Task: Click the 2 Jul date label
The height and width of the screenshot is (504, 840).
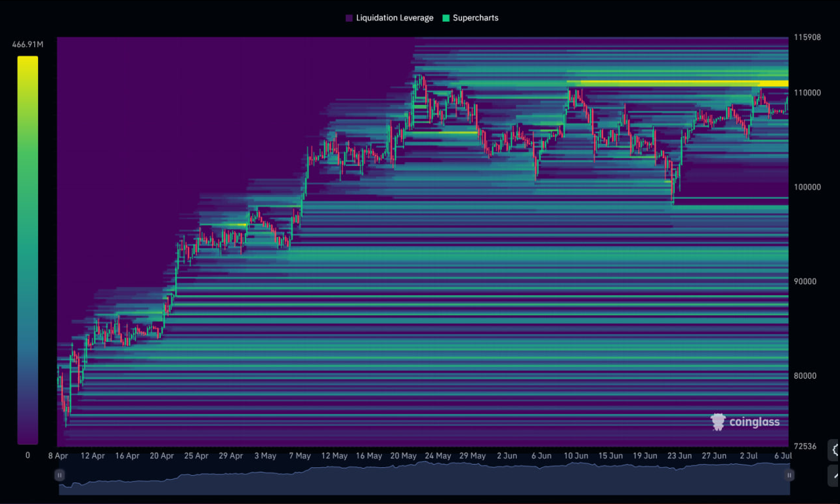Action: click(749, 455)
